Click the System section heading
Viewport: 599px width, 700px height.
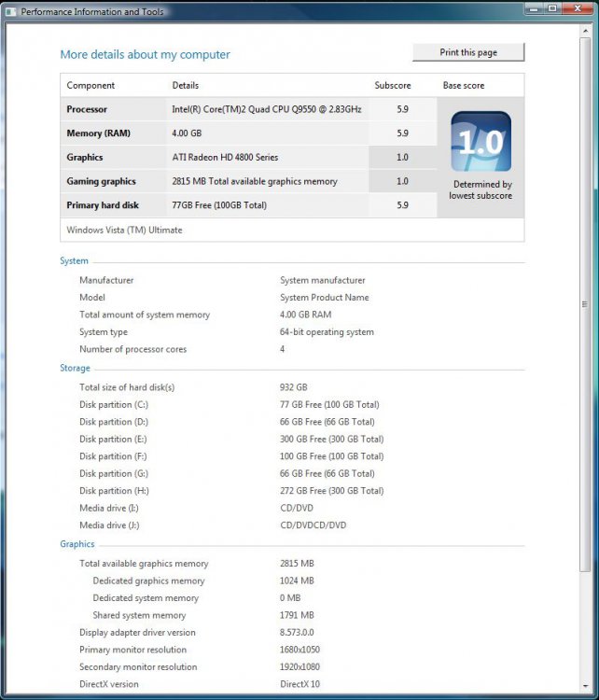coord(74,260)
